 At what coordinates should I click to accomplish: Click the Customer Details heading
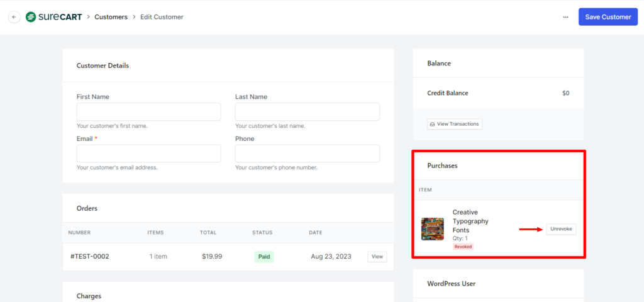(103, 65)
